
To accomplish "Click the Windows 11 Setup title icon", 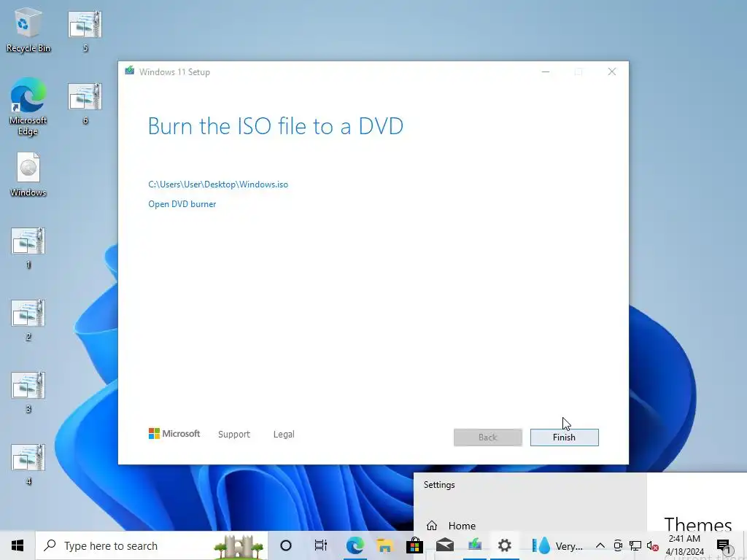I will [130, 71].
